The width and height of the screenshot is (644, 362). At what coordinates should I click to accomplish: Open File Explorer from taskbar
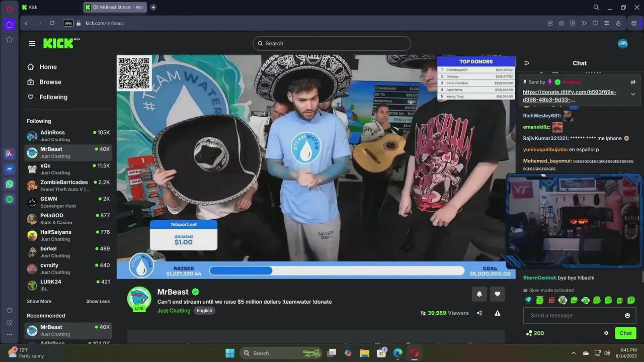click(365, 353)
